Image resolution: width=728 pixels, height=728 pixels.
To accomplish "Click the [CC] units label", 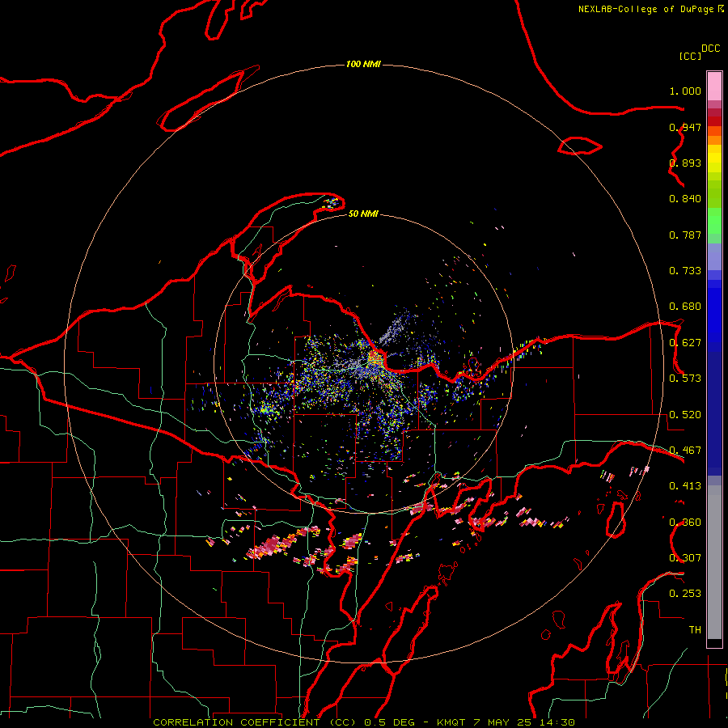I will click(x=690, y=56).
